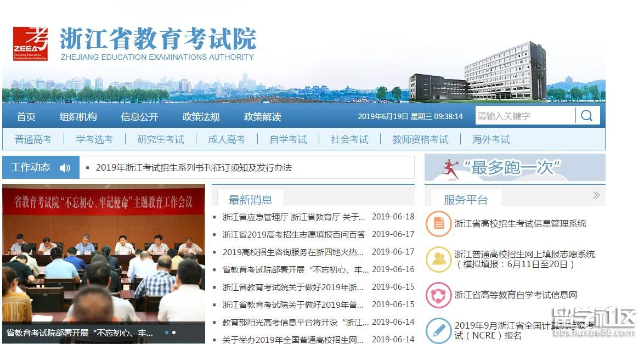The image size is (644, 344).
Task: Click the pink circular icon for 自学考试信息网
Action: pyautogui.click(x=438, y=295)
